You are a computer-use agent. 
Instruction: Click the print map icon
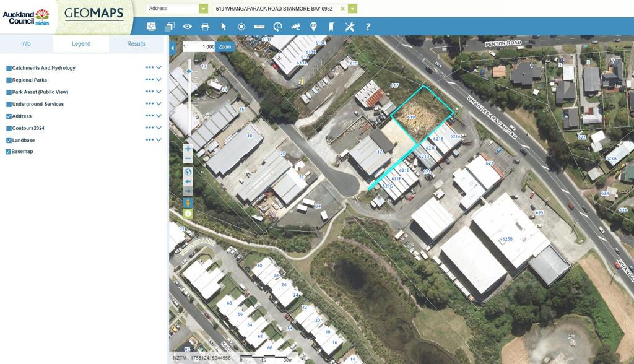click(206, 27)
